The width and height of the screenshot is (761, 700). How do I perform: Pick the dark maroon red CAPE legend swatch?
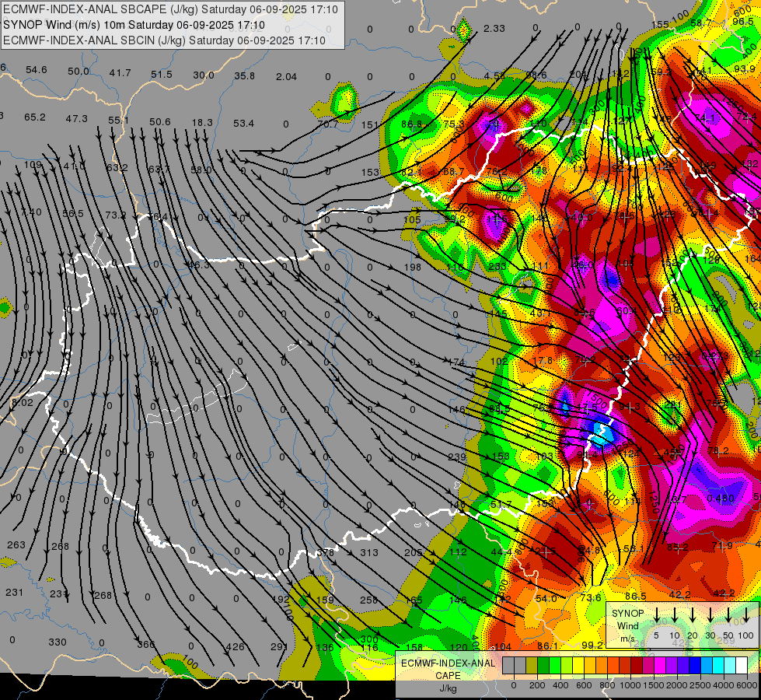tap(637, 666)
